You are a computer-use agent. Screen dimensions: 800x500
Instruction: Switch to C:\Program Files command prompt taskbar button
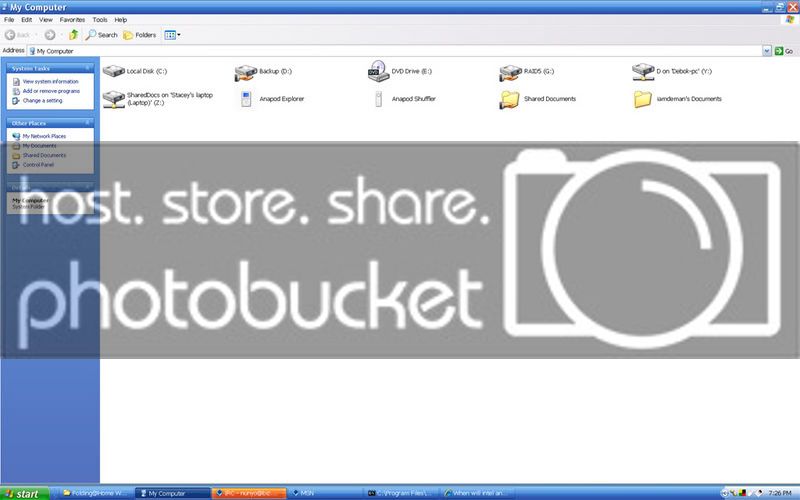click(x=401, y=493)
